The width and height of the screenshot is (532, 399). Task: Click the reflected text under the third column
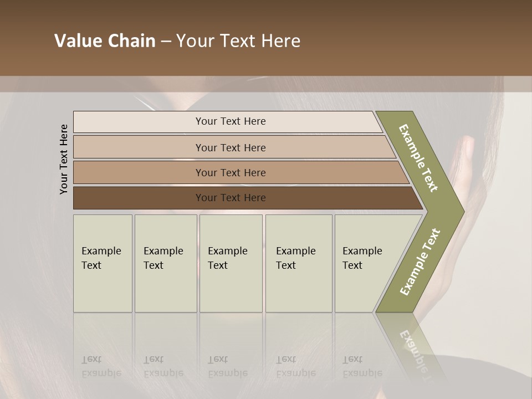click(x=228, y=366)
